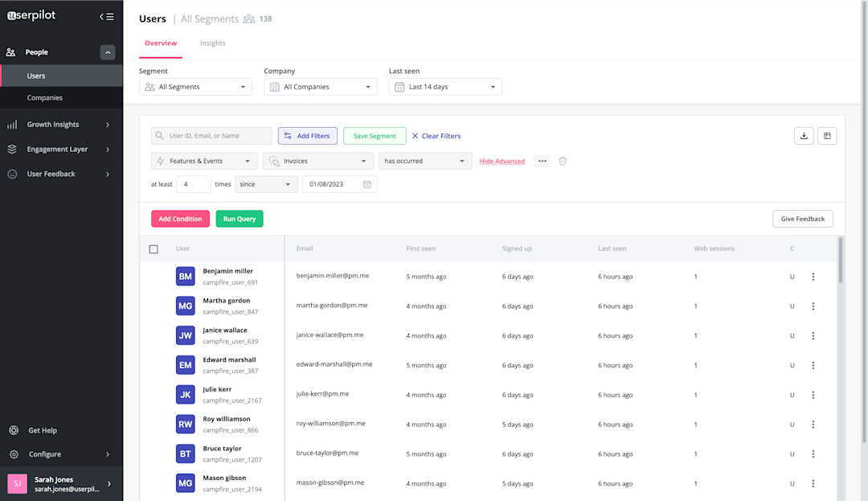Screen dimensions: 868x501
Task: Expand the Growth Insights menu
Action: (x=61, y=125)
